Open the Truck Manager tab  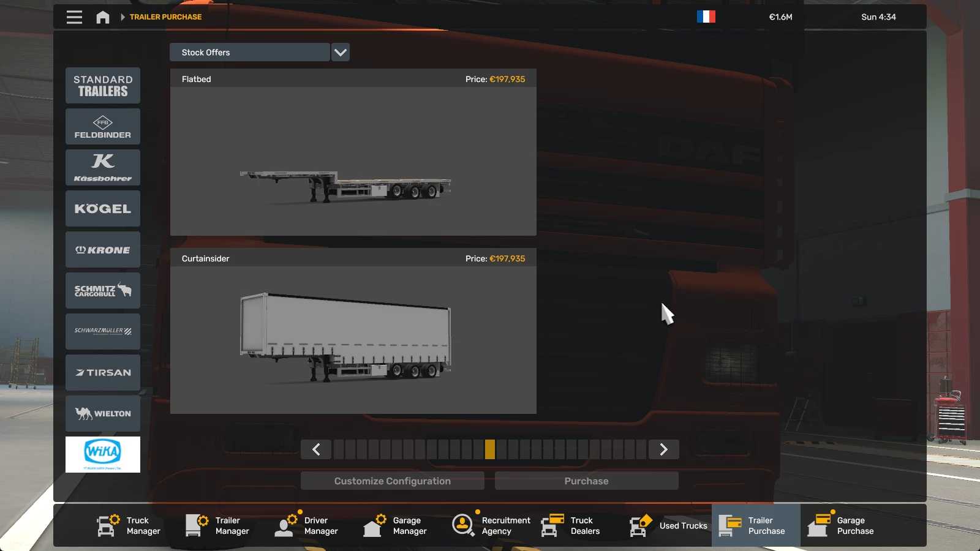click(129, 525)
